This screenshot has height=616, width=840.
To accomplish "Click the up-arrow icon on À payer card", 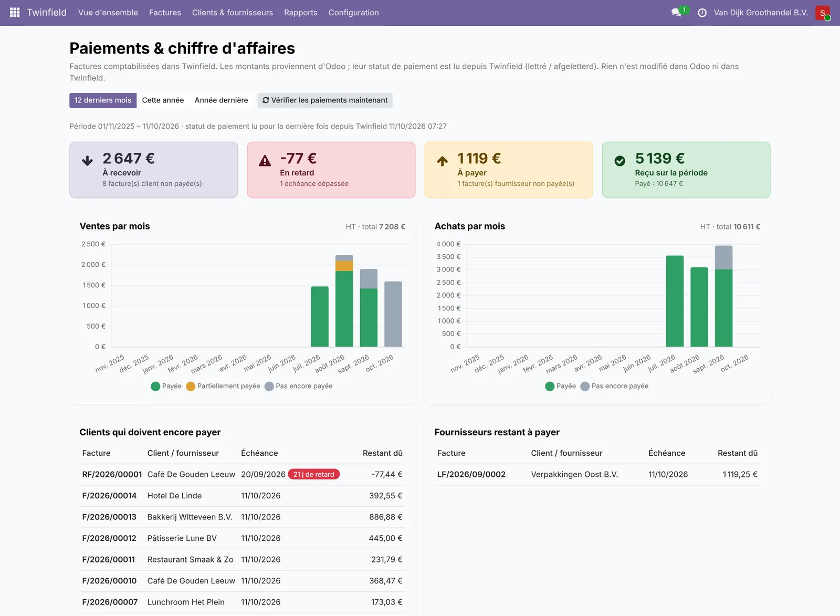I will 443,161.
